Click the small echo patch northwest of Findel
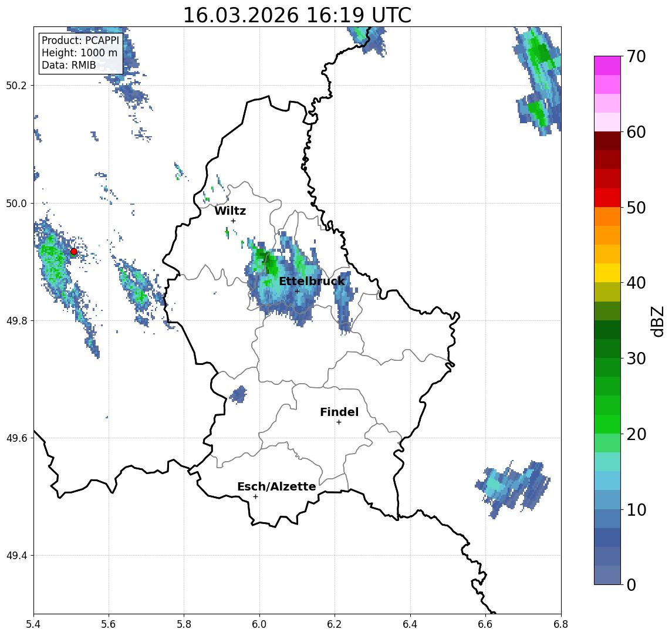672x636 pixels. click(238, 394)
